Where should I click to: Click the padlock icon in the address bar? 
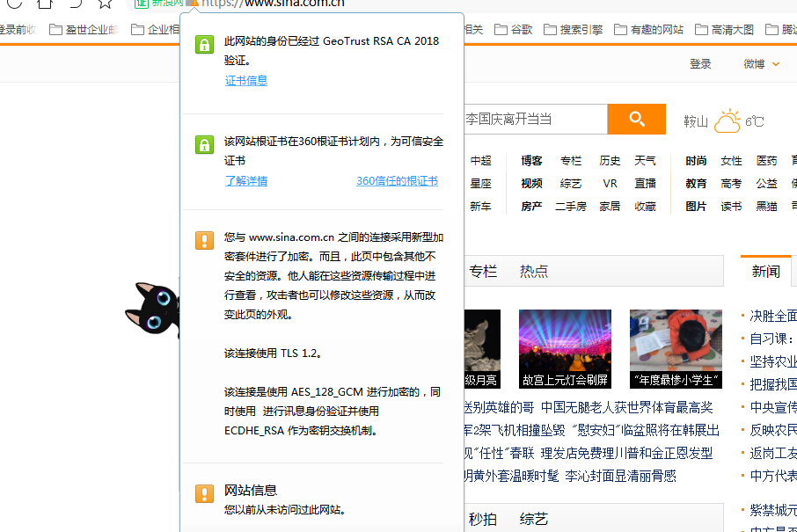pyautogui.click(x=194, y=4)
